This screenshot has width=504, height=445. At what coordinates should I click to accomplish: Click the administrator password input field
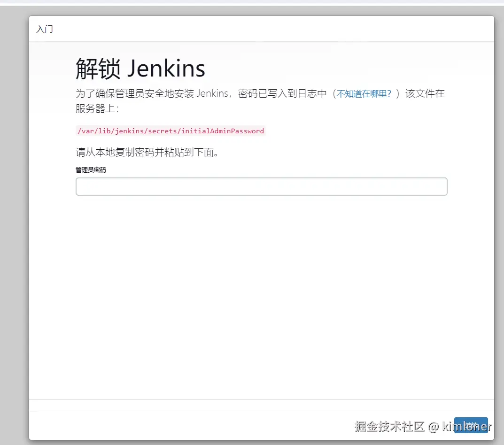tap(261, 186)
